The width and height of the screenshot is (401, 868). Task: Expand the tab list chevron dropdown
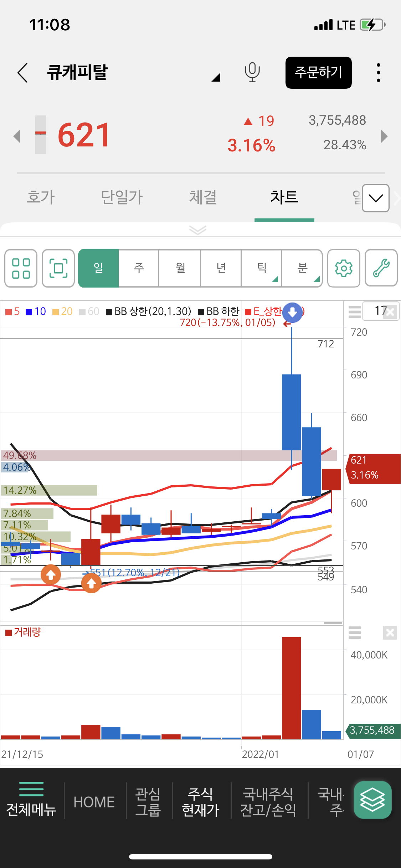pos(376,198)
